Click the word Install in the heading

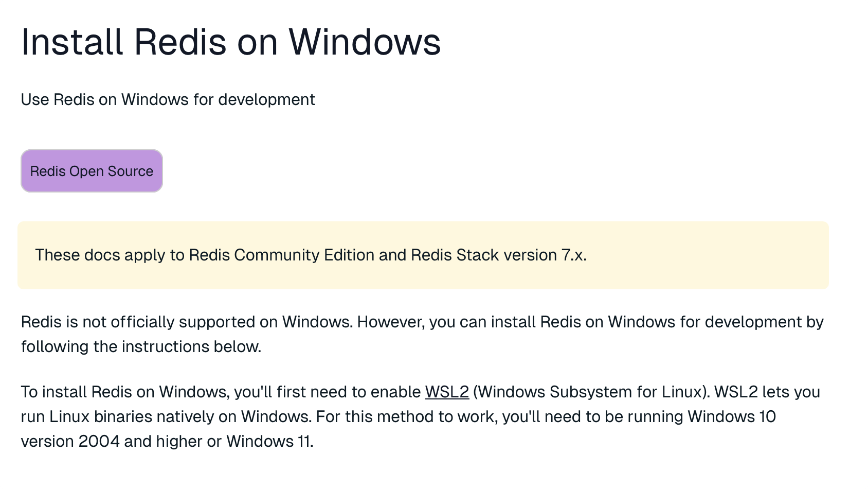72,42
